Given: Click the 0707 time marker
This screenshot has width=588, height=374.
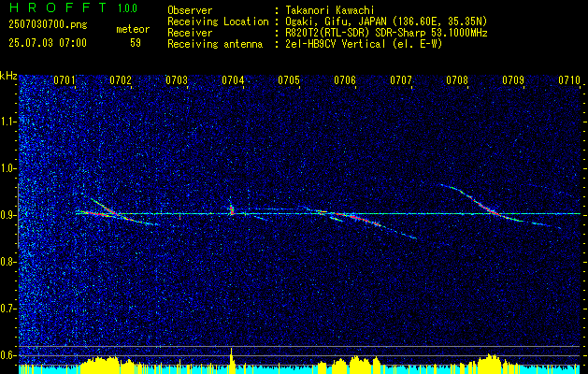Looking at the screenshot, I should pyautogui.click(x=401, y=79).
